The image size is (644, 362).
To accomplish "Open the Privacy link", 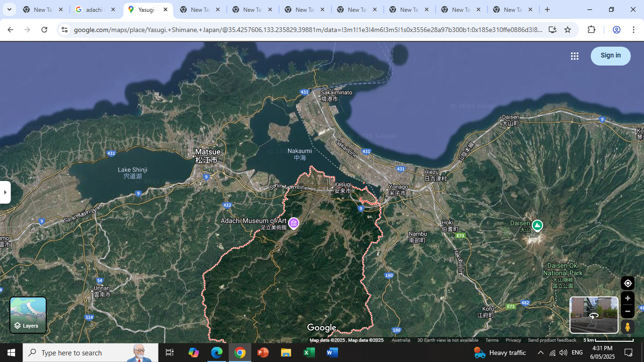I will coord(513,340).
